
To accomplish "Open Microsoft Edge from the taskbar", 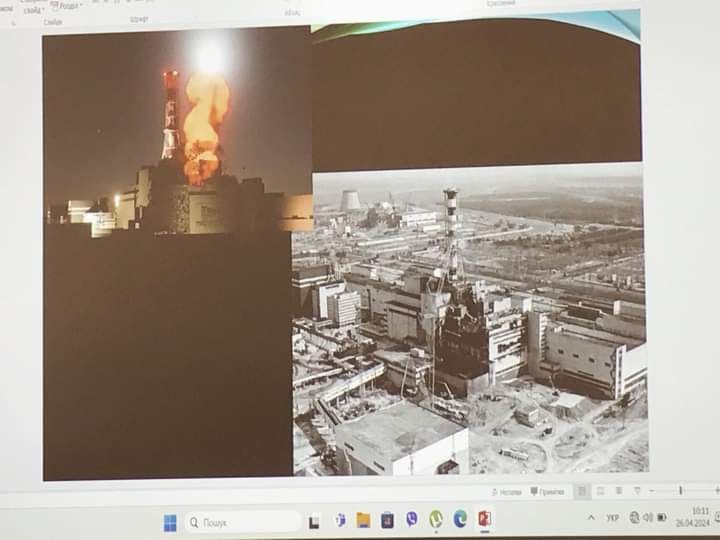I will click(460, 518).
